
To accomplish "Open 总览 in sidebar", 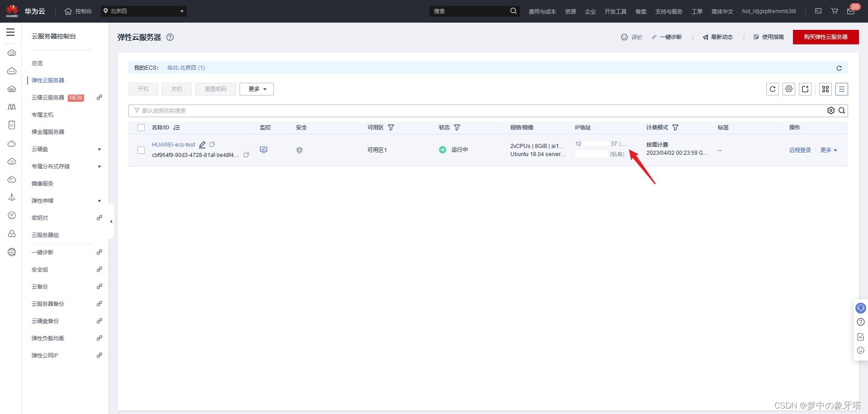I will coord(37,63).
